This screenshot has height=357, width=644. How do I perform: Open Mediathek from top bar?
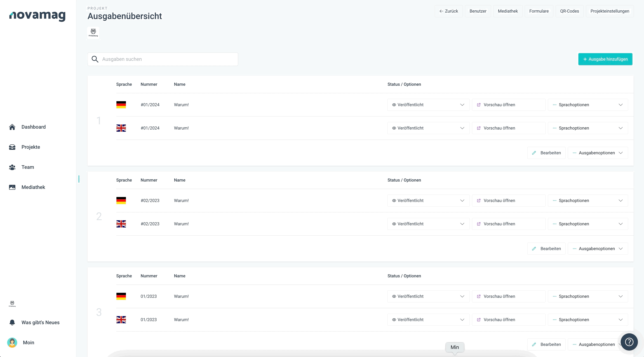508,11
